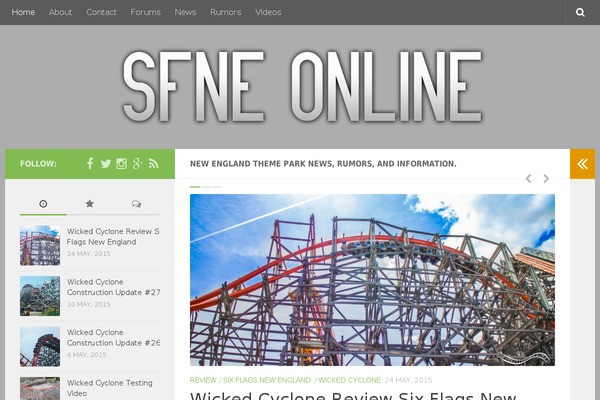This screenshot has height=400, width=600.
Task: Open the Twitter follow icon
Action: click(x=106, y=164)
